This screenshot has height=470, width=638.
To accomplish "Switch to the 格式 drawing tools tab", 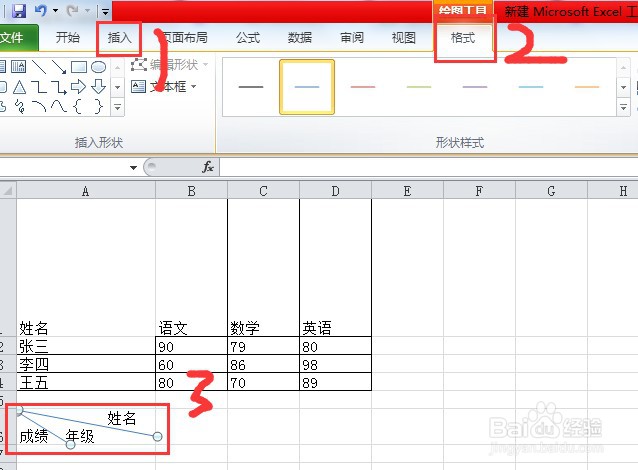I will [x=463, y=38].
